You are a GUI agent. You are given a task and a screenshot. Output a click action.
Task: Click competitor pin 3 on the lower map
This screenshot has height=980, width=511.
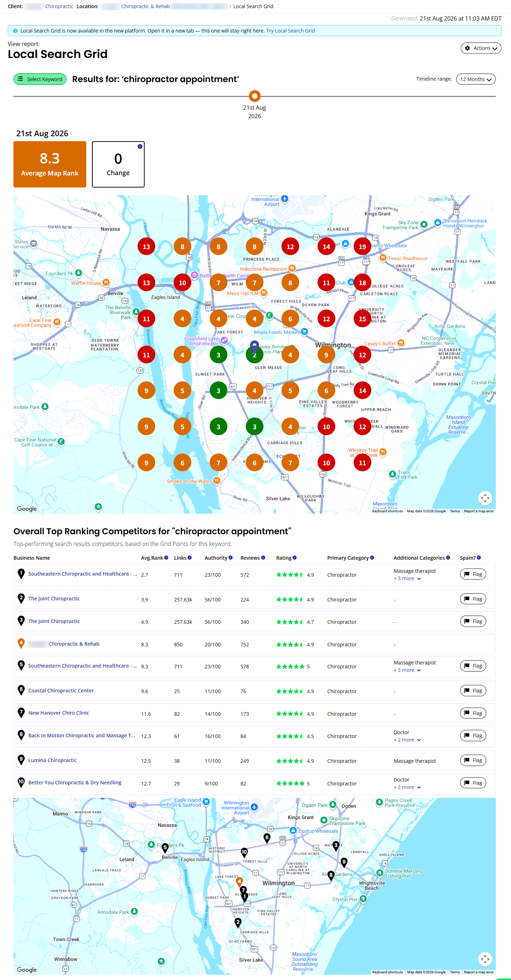(x=336, y=846)
